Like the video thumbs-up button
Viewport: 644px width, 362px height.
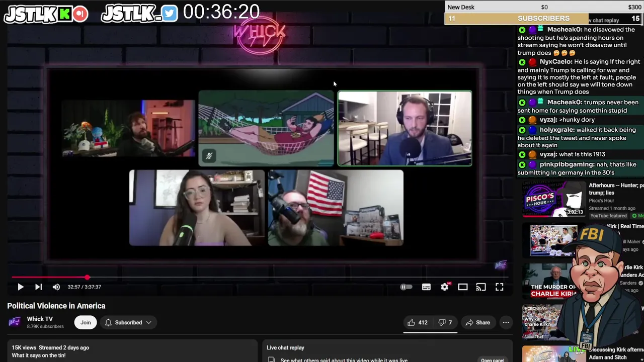click(417, 322)
